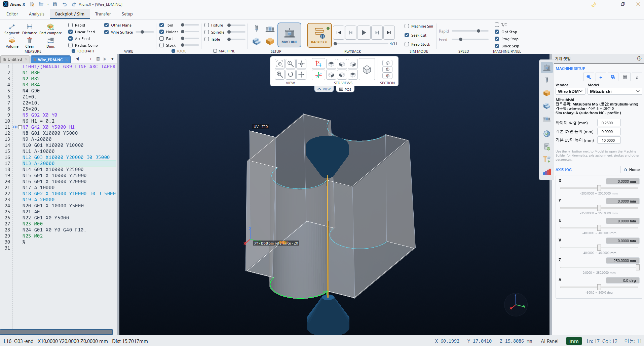This screenshot has height=346, width=644.
Task: Open the statistics chart icon in side strip
Action: (x=547, y=172)
